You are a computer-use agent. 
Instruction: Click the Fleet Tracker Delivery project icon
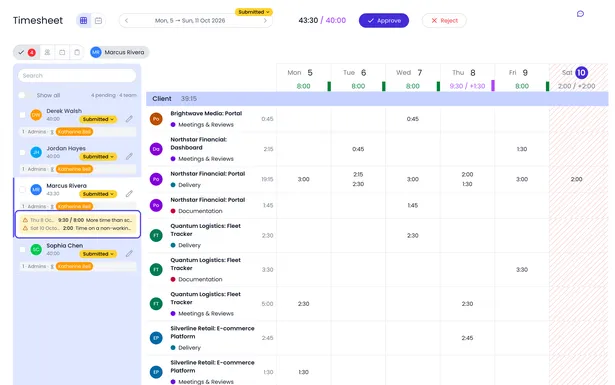point(156,235)
